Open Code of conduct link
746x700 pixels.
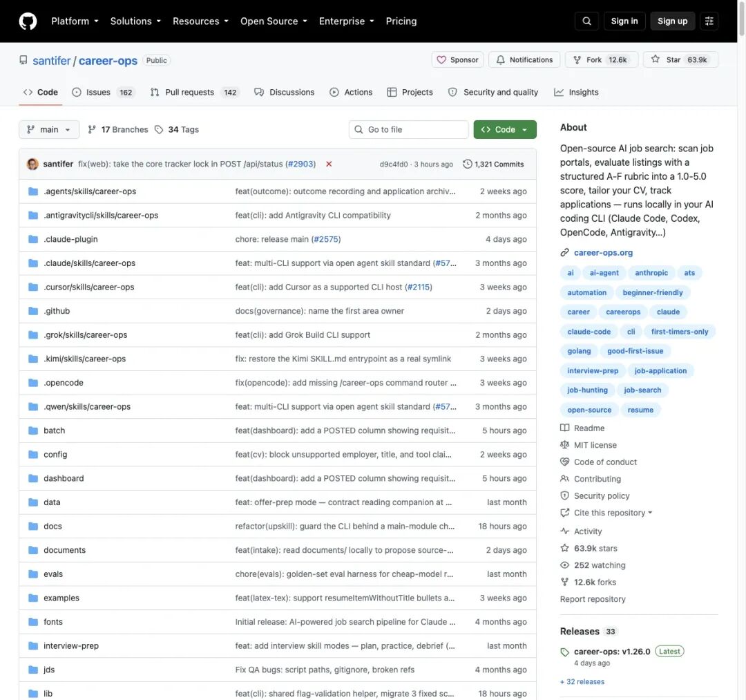598,462
